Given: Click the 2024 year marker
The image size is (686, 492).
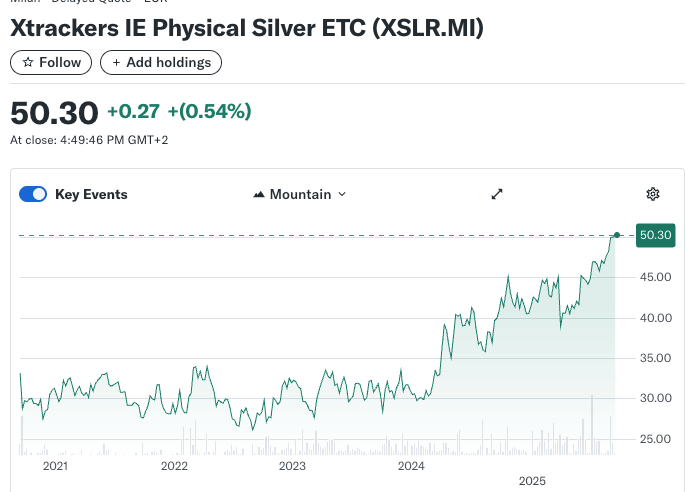Looking at the screenshot, I should [x=411, y=465].
